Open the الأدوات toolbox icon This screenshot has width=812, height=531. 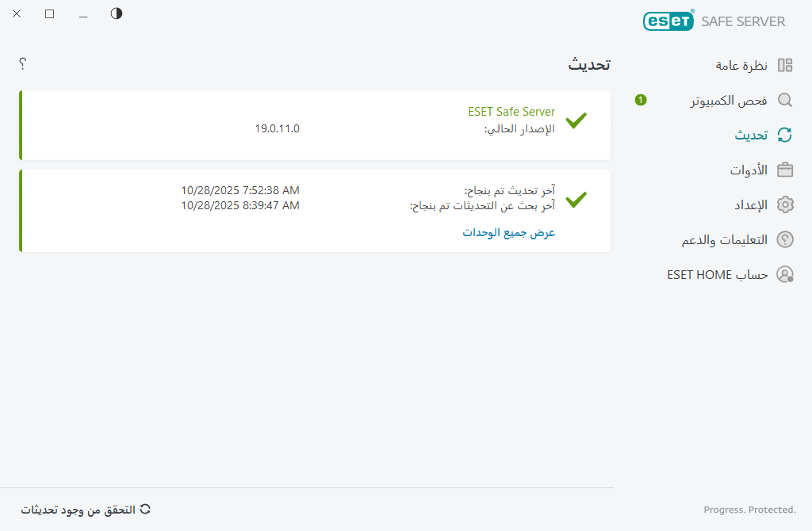tap(785, 170)
